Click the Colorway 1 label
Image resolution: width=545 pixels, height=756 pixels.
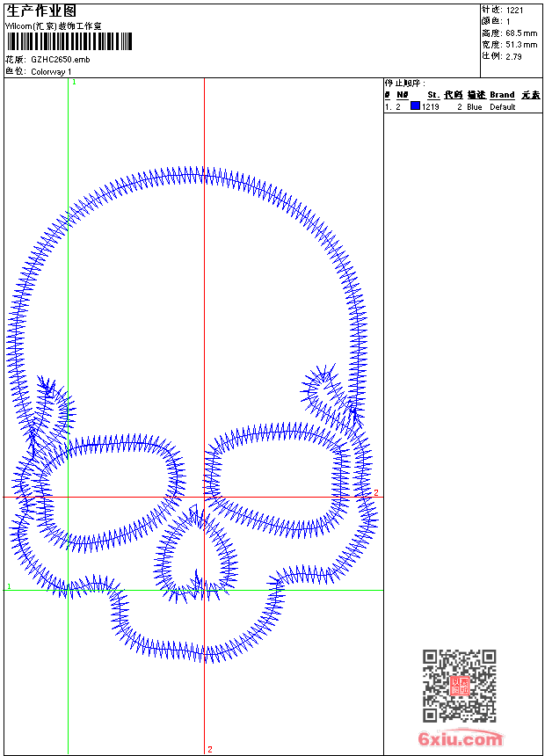coord(51,71)
